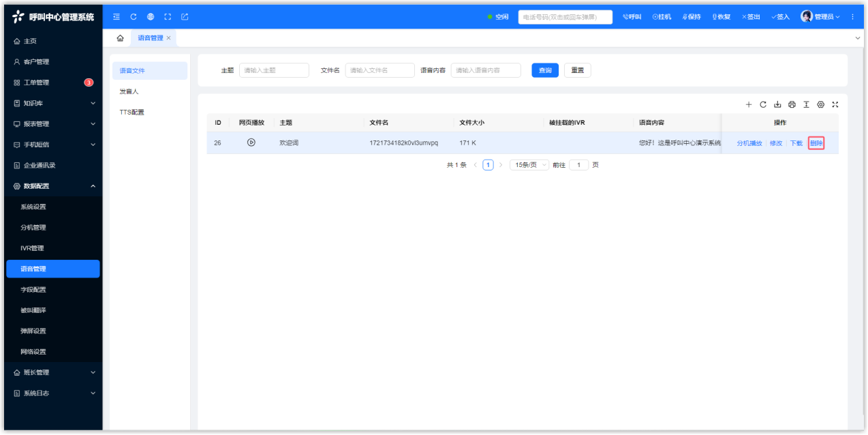Click the add new voice file plus icon
The height and width of the screenshot is (435, 868).
pos(748,104)
